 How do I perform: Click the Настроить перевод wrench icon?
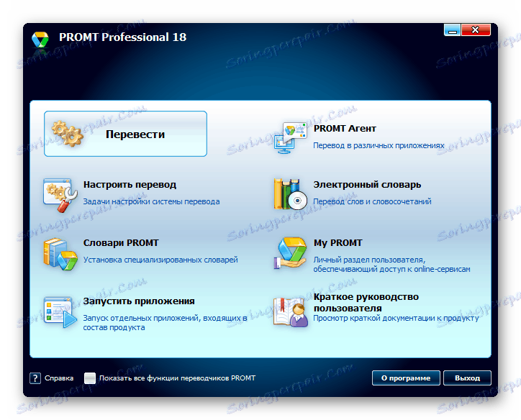[60, 195]
